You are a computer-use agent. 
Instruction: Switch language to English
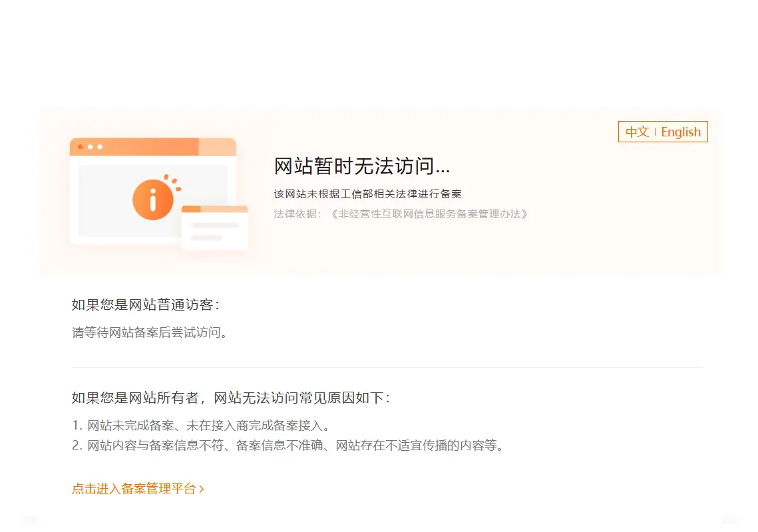(681, 132)
